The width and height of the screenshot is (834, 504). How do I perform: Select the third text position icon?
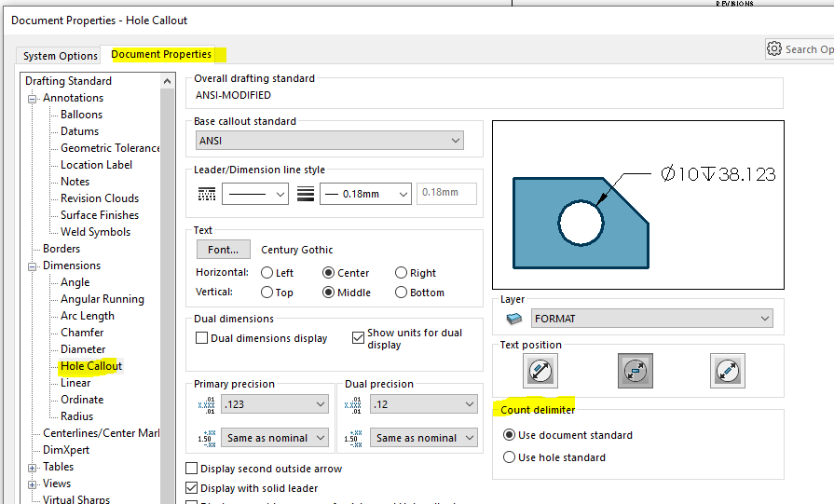click(x=728, y=371)
